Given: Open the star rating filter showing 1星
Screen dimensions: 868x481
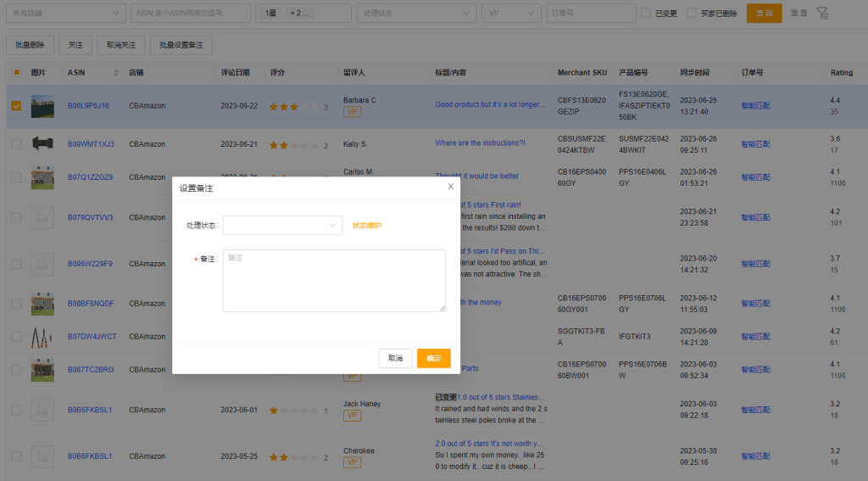Looking at the screenshot, I should tap(303, 14).
